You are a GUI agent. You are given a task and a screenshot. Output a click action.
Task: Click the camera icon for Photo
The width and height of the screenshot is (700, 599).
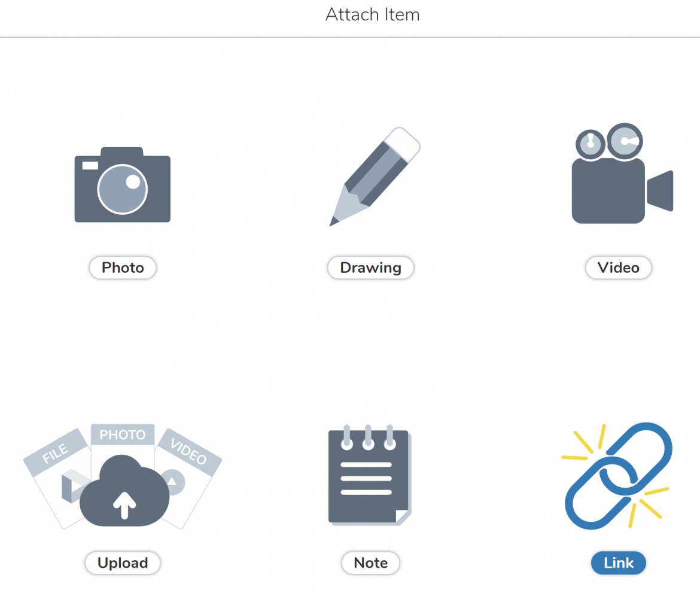click(x=122, y=184)
